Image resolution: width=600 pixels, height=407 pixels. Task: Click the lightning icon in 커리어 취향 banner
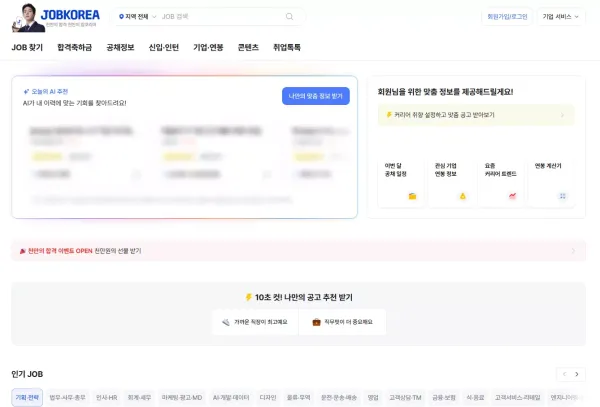(389, 114)
